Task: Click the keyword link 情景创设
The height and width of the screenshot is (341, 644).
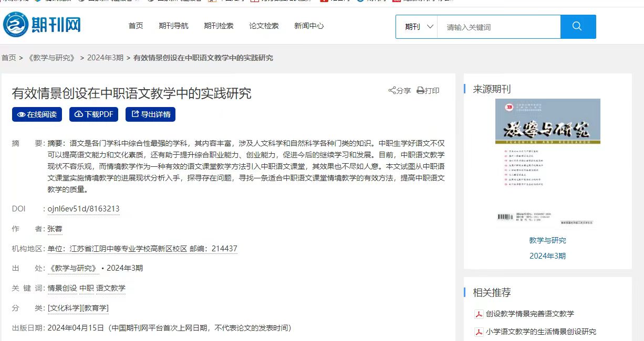Action: coord(62,288)
